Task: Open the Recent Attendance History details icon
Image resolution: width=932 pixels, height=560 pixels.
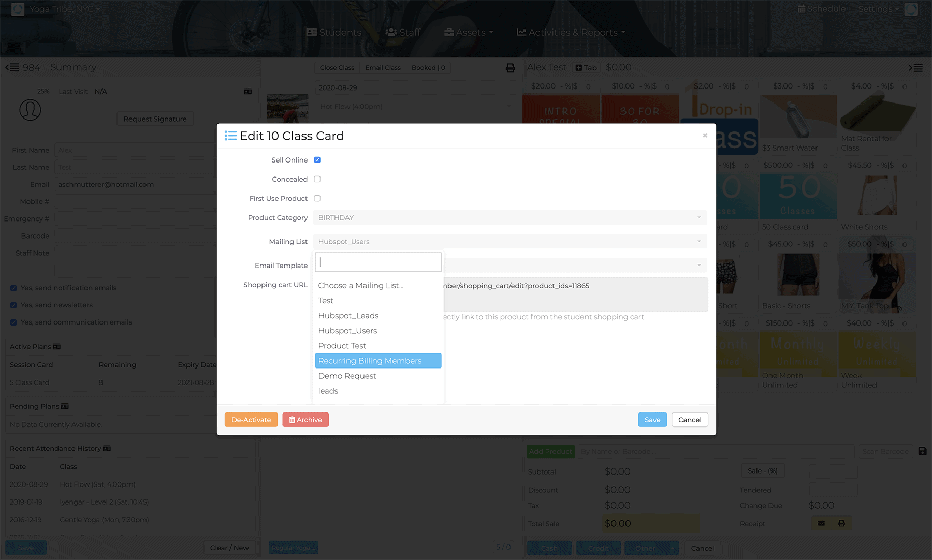Action: (107, 448)
